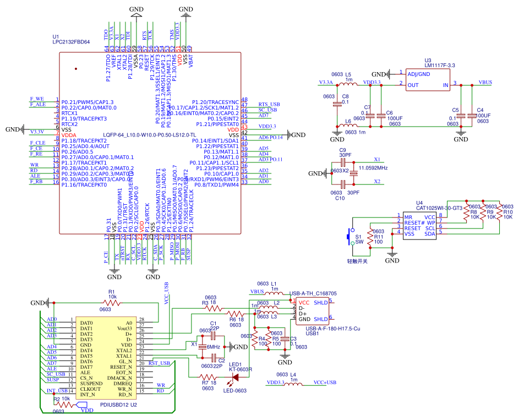Select capacitor C7 symbol

click(x=370, y=116)
